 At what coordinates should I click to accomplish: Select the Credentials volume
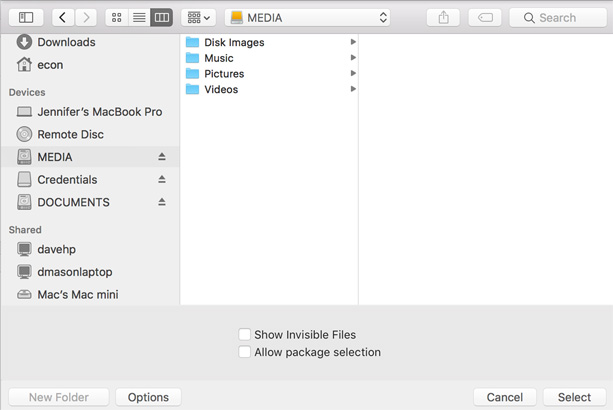pyautogui.click(x=90, y=180)
